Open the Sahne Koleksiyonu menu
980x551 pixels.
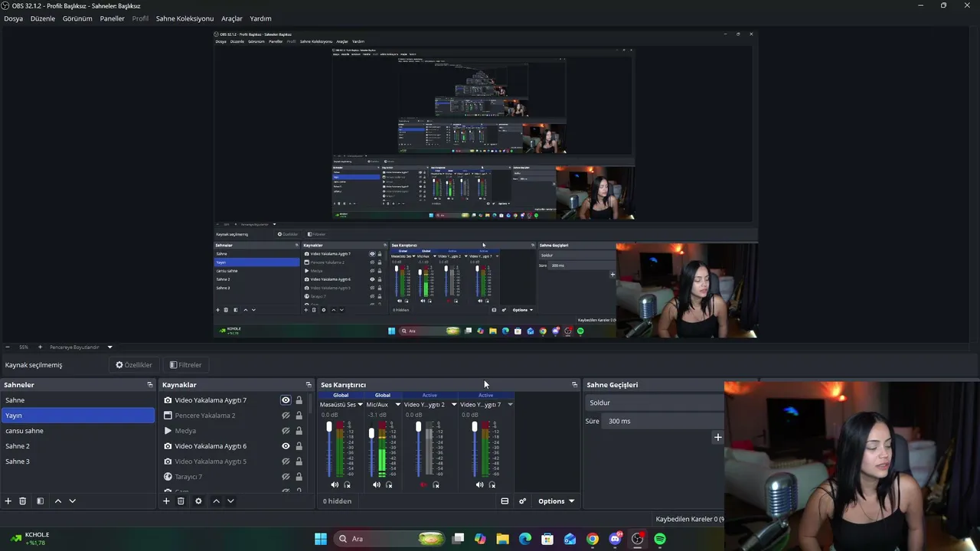[x=185, y=18]
